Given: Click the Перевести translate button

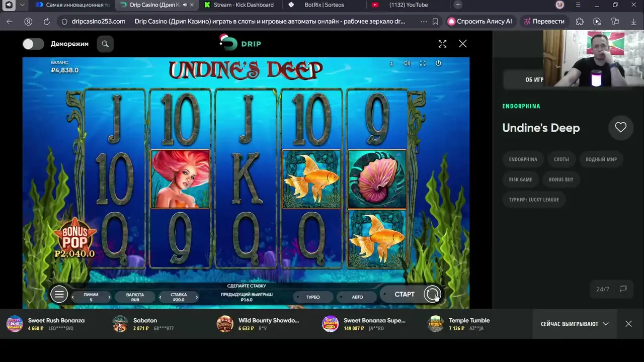Looking at the screenshot, I should [x=544, y=22].
